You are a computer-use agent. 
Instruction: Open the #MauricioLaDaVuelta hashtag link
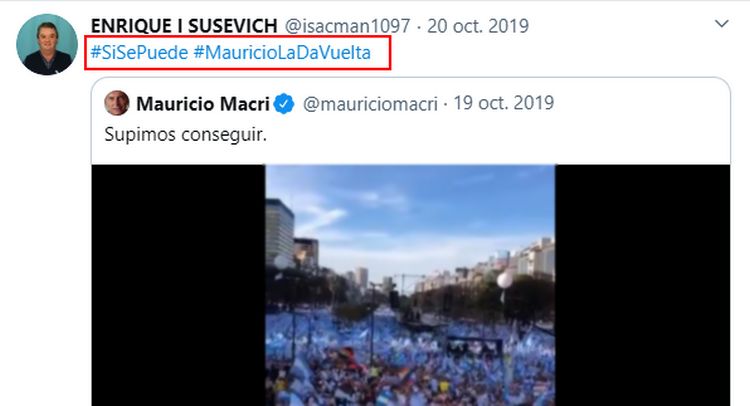click(282, 52)
